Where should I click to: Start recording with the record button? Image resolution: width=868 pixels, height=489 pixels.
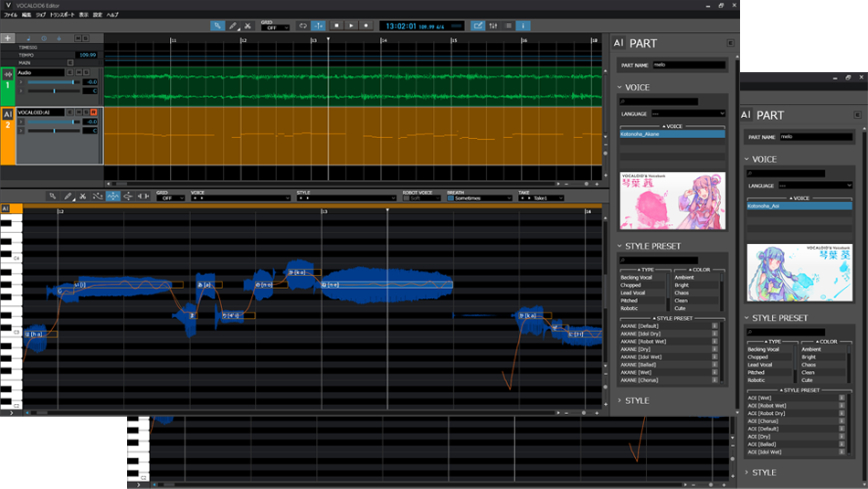(365, 26)
